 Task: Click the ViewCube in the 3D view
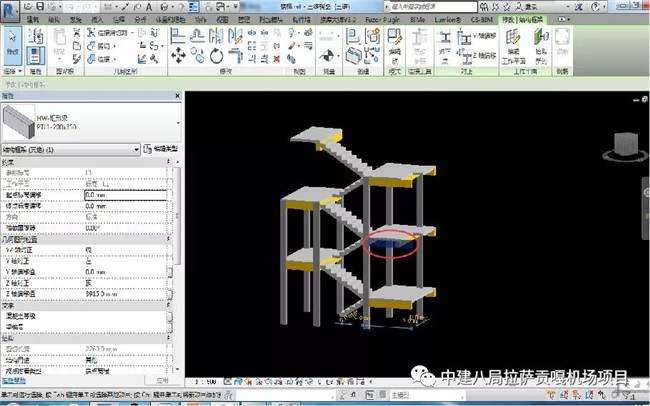pos(625,145)
